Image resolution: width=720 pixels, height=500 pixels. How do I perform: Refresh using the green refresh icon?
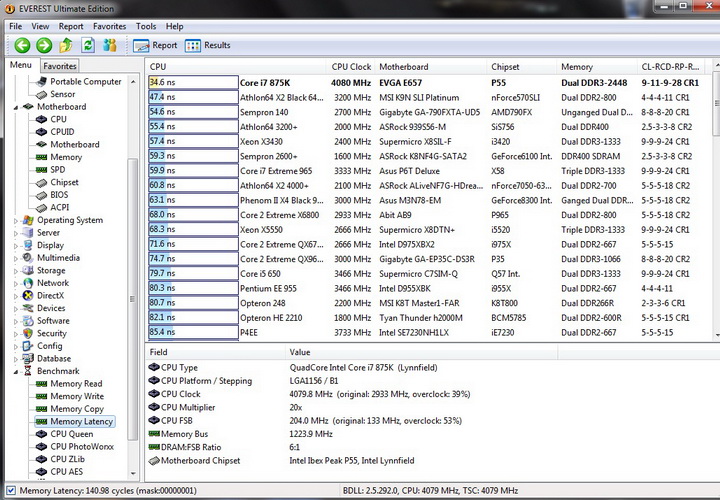[88, 45]
